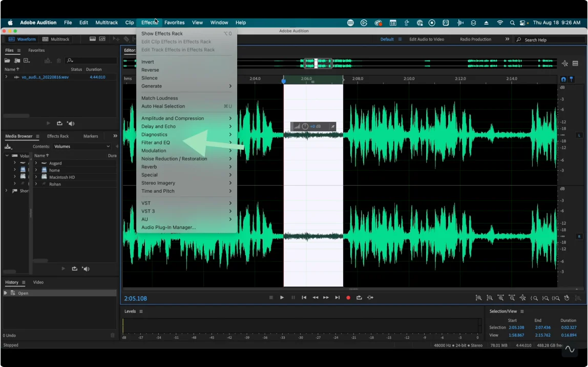
Task: Expand the Rohan volume row
Action: point(36,184)
